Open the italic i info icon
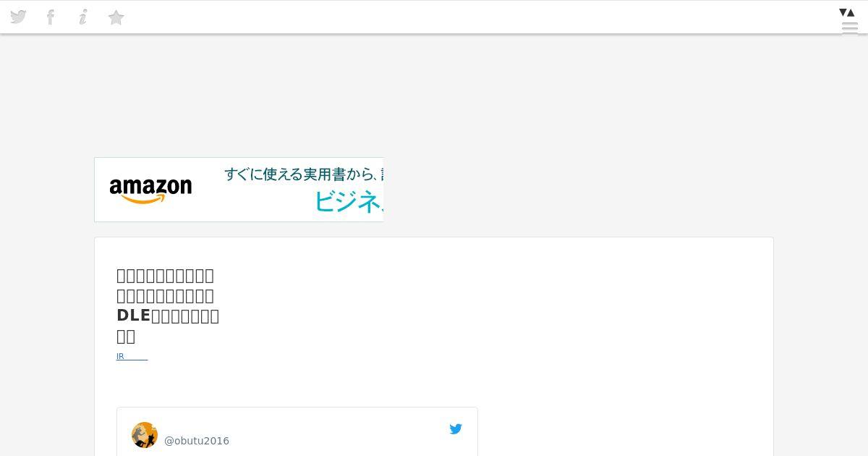The width and height of the screenshot is (868, 456). (83, 17)
